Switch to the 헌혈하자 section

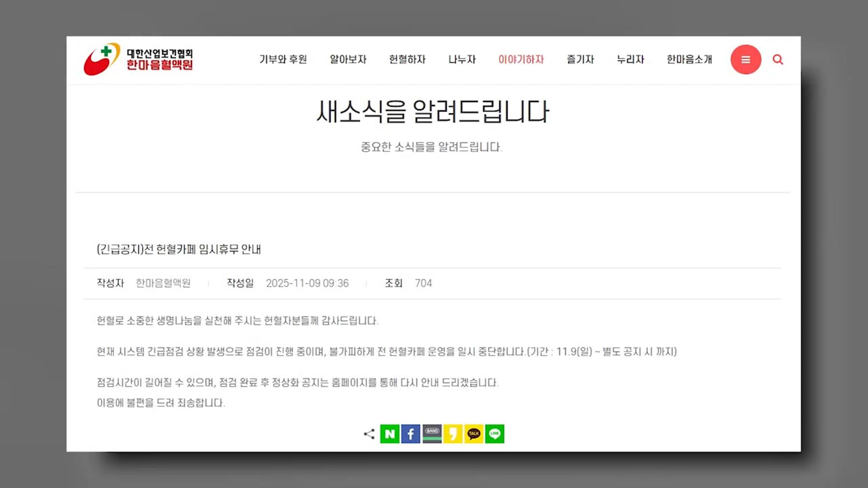407,59
